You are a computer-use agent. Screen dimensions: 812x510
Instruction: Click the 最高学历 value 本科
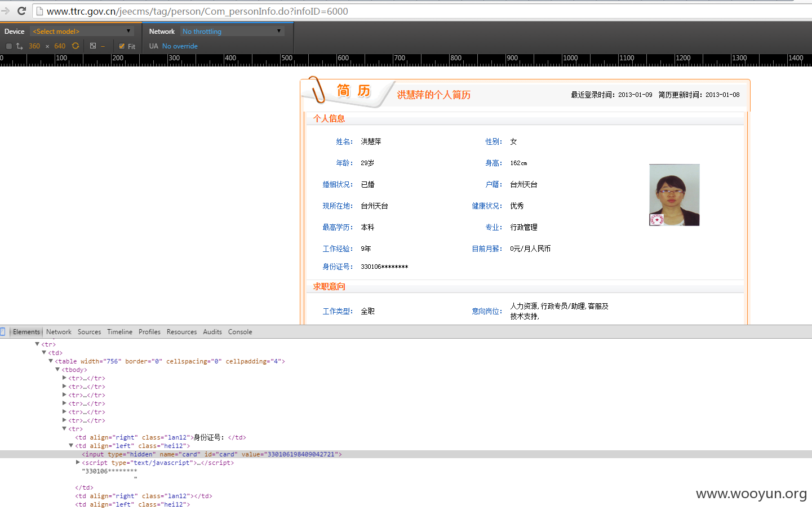[367, 227]
